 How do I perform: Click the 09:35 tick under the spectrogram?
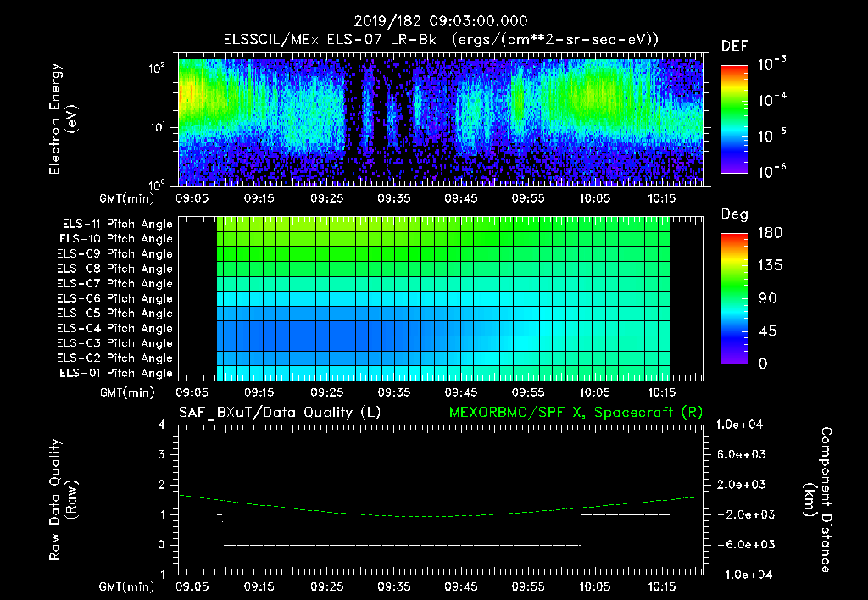[x=393, y=198]
